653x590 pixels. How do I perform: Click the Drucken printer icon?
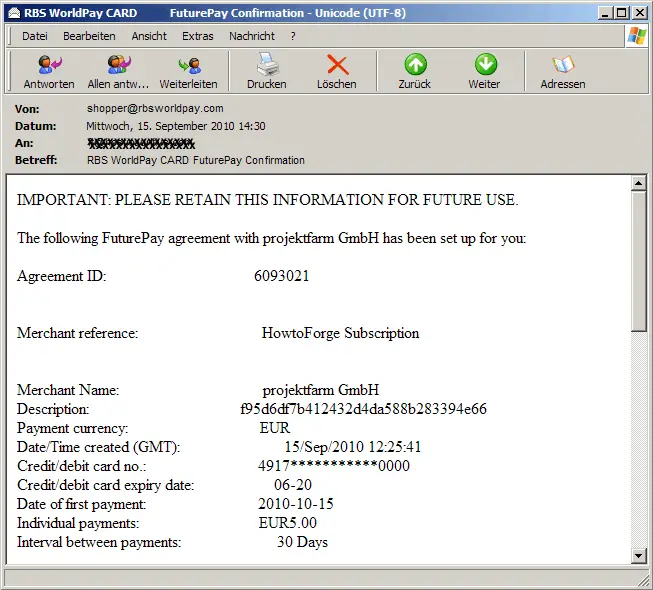267,64
